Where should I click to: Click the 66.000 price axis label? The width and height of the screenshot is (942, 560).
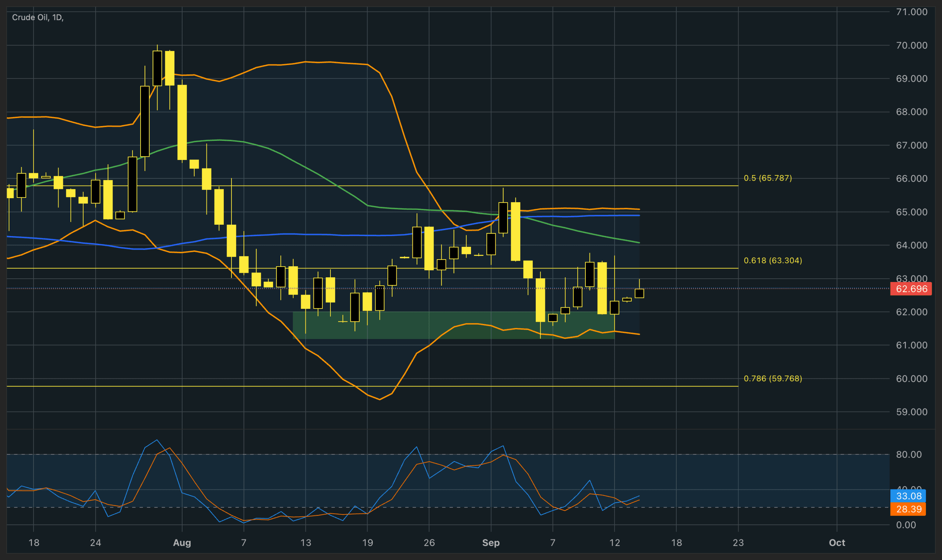click(911, 178)
